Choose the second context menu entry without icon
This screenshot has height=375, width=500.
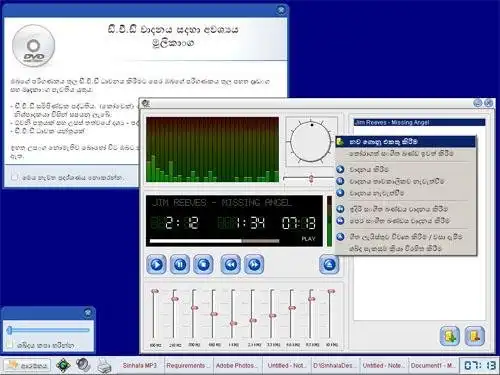click(x=406, y=154)
